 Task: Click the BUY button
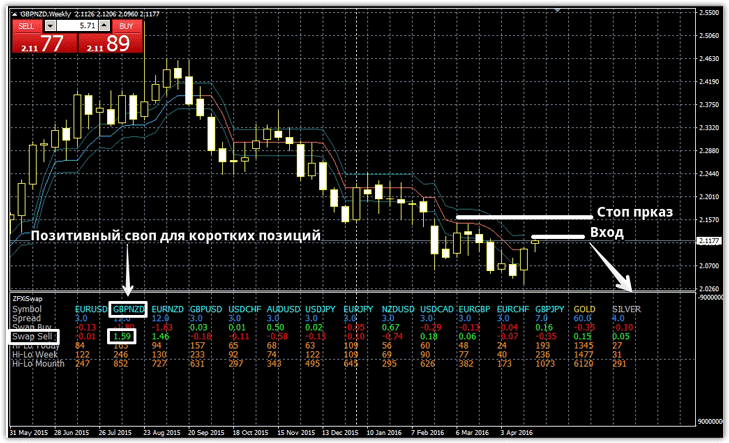click(125, 24)
